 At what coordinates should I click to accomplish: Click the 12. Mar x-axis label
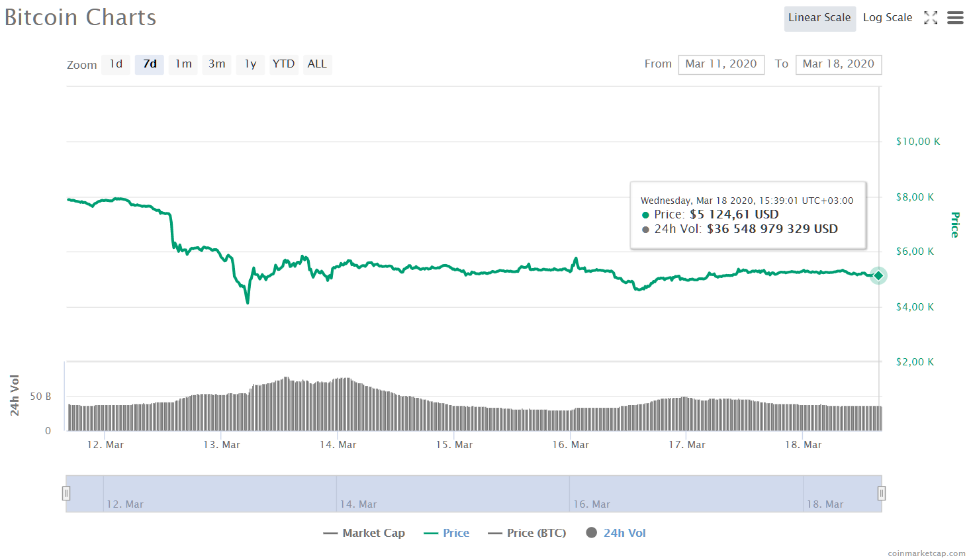[x=105, y=445]
